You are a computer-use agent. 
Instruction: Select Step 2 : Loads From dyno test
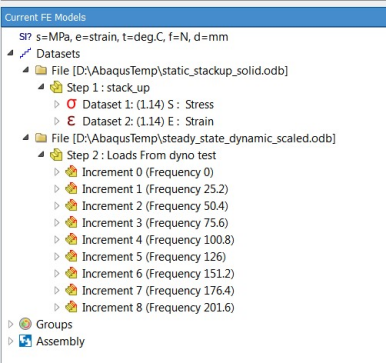(x=141, y=155)
